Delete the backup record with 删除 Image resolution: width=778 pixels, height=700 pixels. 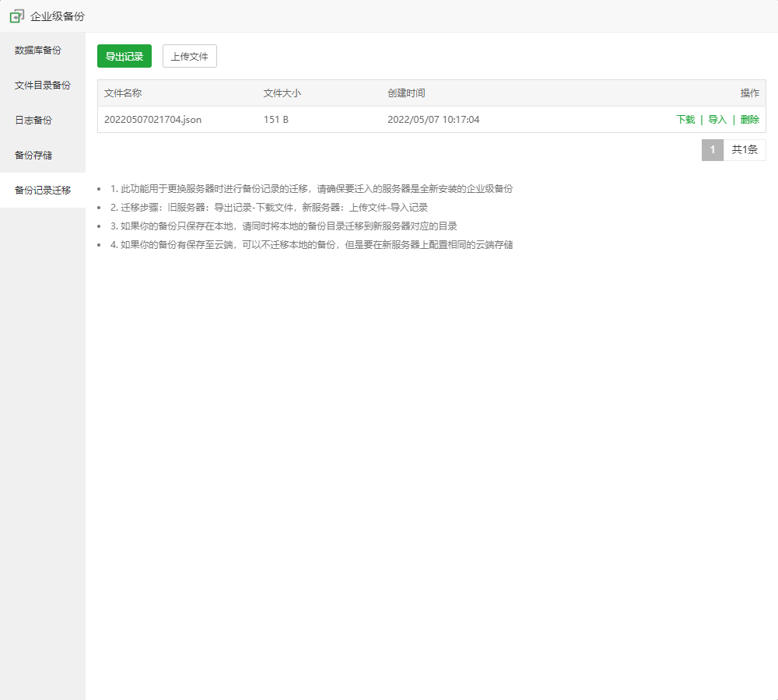[x=749, y=120]
